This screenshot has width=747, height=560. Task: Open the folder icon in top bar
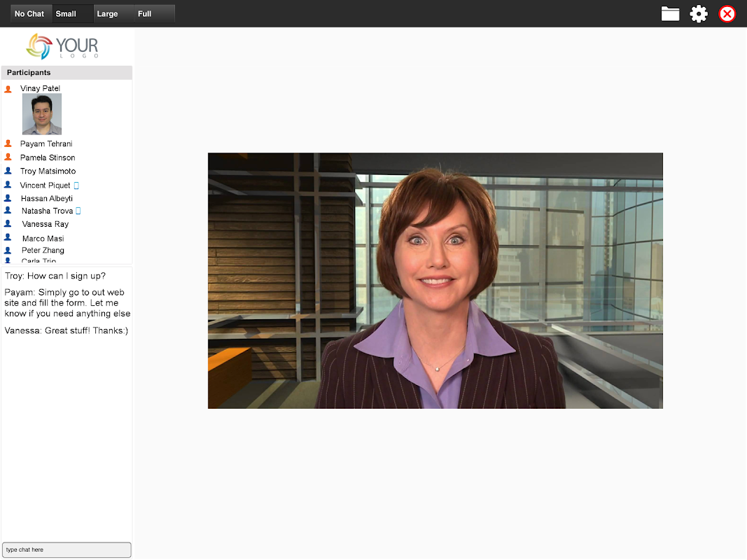(670, 14)
